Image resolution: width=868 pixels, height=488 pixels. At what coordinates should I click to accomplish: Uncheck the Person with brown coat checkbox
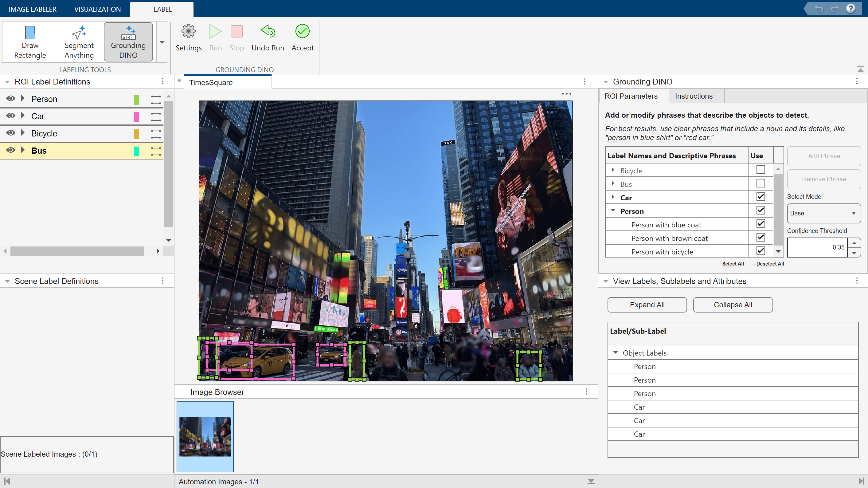click(x=760, y=238)
